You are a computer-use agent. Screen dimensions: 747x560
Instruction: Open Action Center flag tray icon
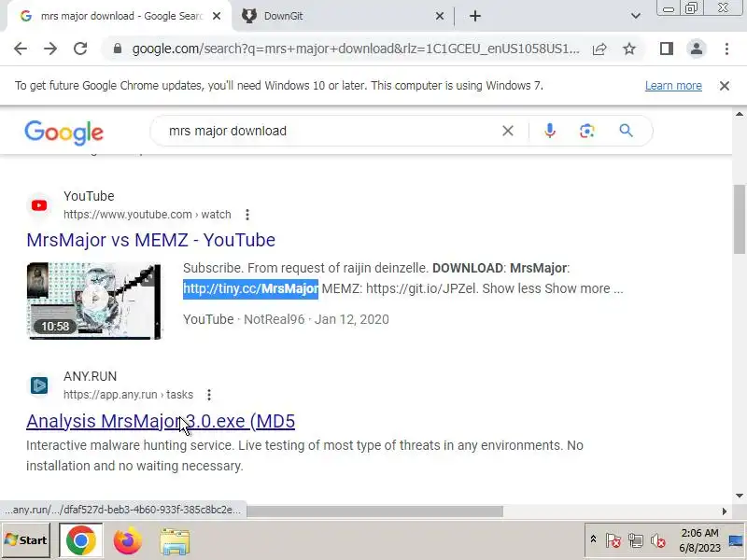point(613,540)
